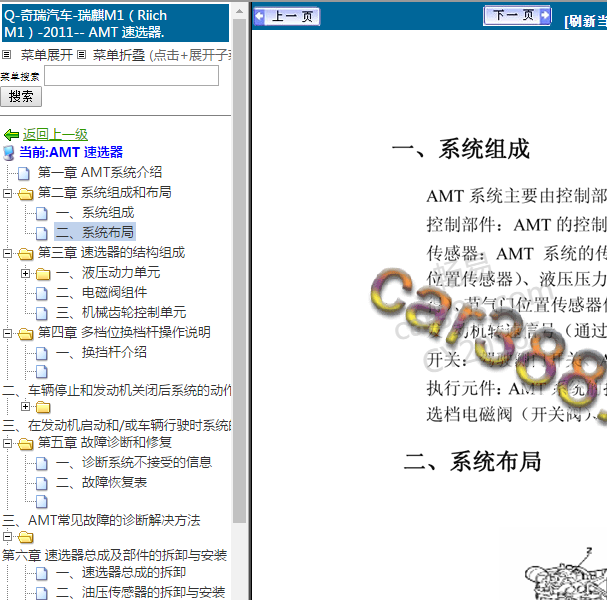Image resolution: width=607 pixels, height=600 pixels.
Task: Expand the 一、液压动力单元 node
Action: [26, 274]
